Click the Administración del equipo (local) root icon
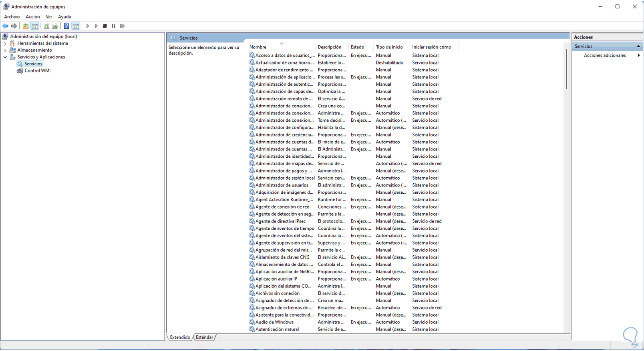The height and width of the screenshot is (351, 644). (x=6, y=36)
